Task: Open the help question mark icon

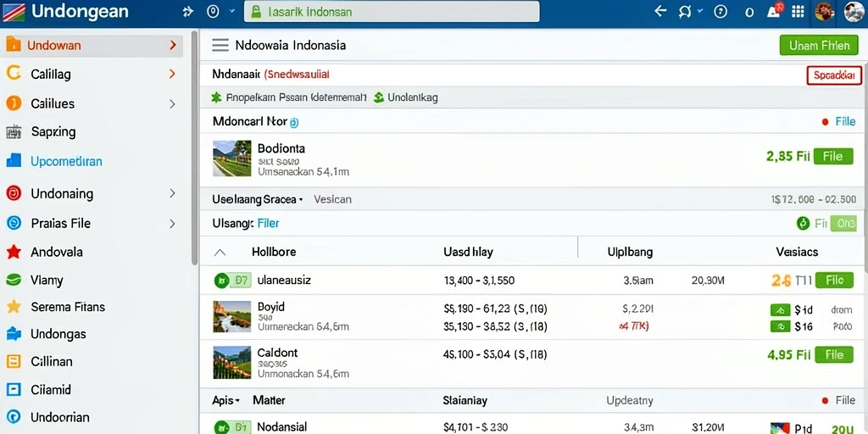Action: (721, 12)
